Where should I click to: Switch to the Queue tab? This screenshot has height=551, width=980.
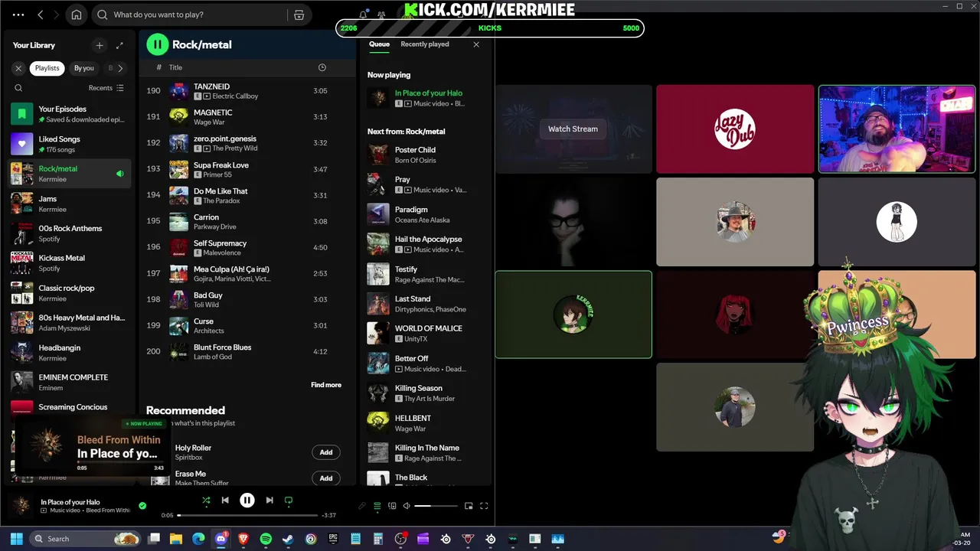[379, 44]
